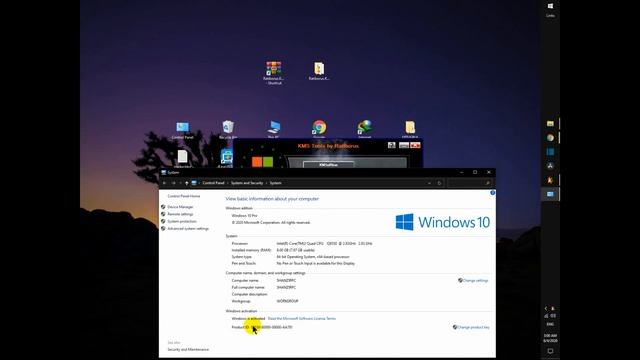Select System and Security breadcrumb
The height and width of the screenshot is (360, 640).
[247, 183]
